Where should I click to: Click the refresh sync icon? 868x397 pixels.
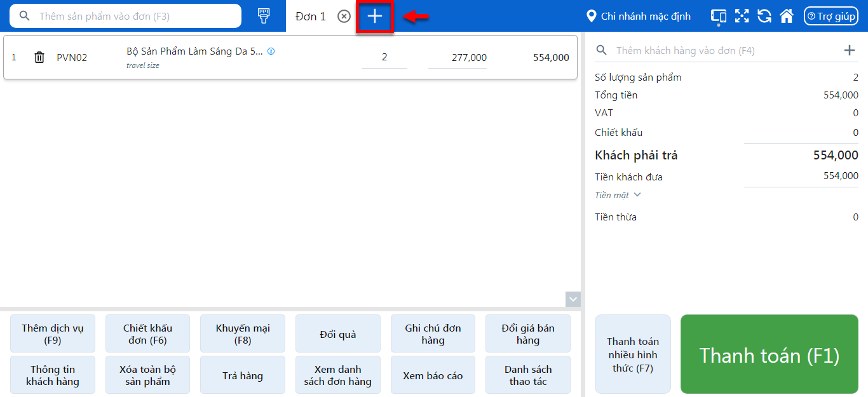764,17
